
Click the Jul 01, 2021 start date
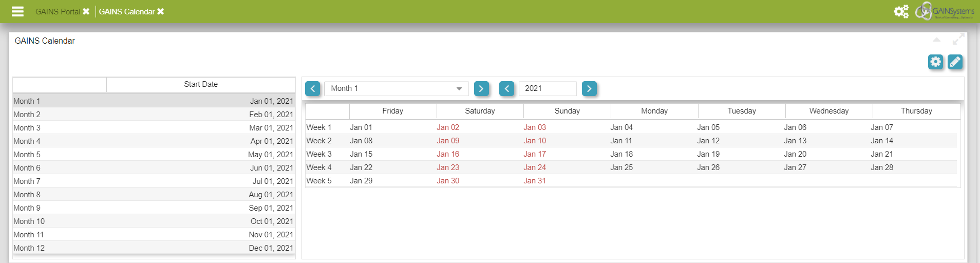tap(273, 181)
